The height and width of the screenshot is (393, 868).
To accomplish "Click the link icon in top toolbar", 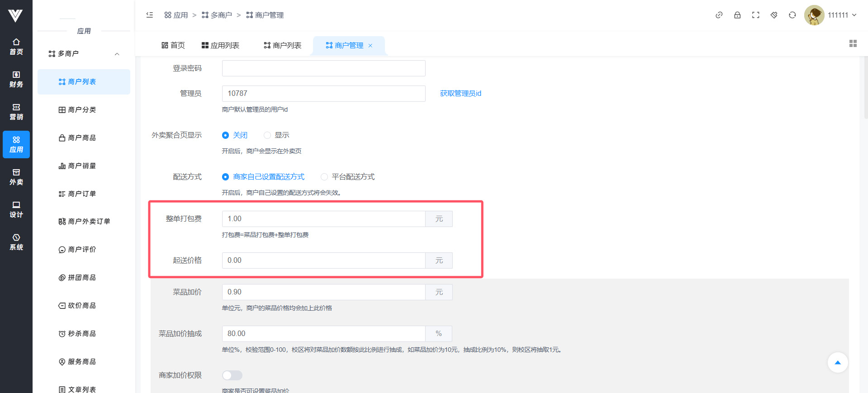I will pyautogui.click(x=719, y=15).
